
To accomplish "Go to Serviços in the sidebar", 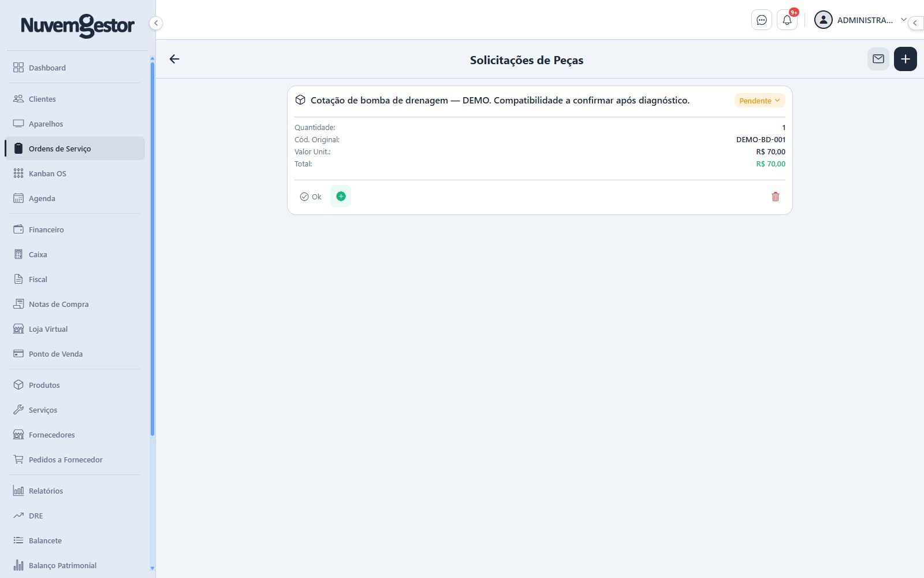I will coord(74,410).
